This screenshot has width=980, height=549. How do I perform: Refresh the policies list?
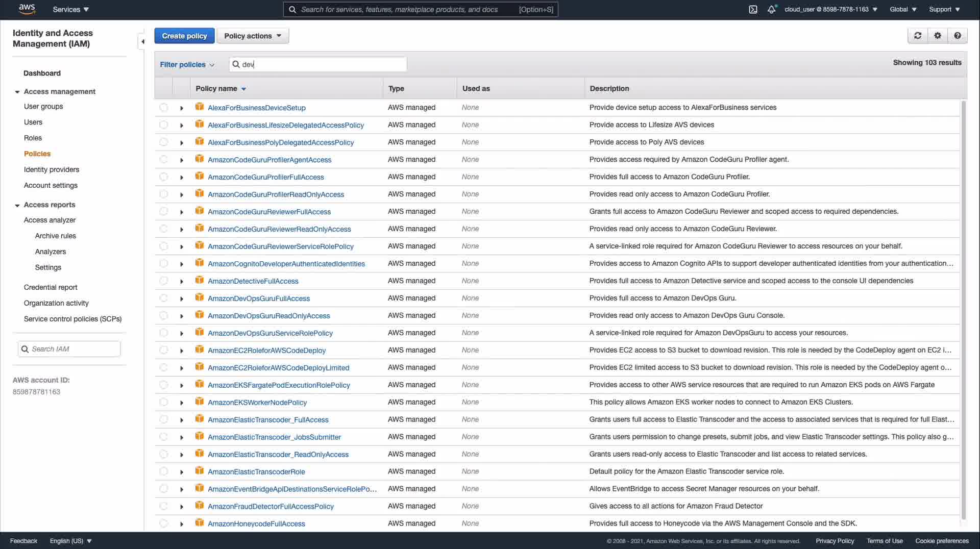(x=918, y=36)
